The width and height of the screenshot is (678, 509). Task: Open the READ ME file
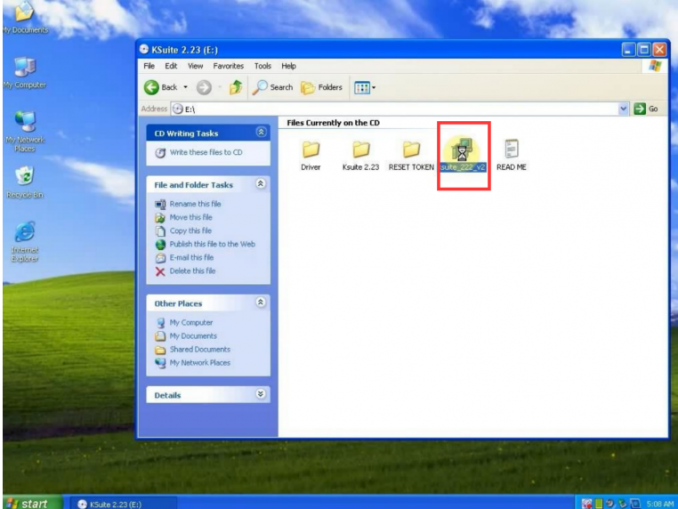tap(511, 151)
